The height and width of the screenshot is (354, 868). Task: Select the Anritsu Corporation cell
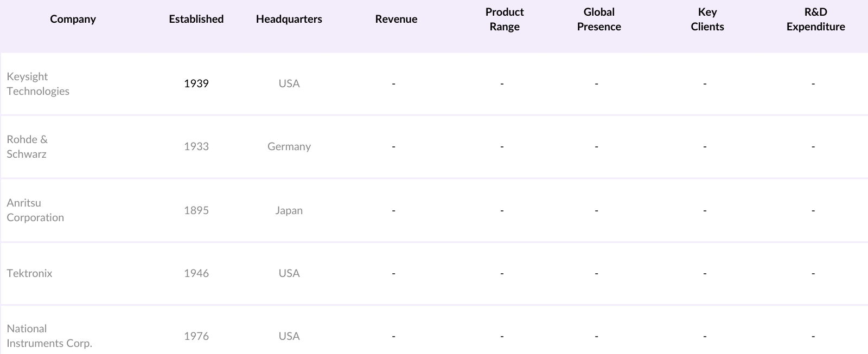[x=35, y=210]
